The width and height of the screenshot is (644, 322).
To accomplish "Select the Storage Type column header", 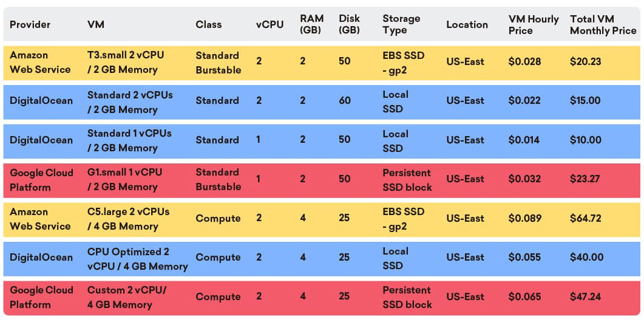I will [402, 24].
